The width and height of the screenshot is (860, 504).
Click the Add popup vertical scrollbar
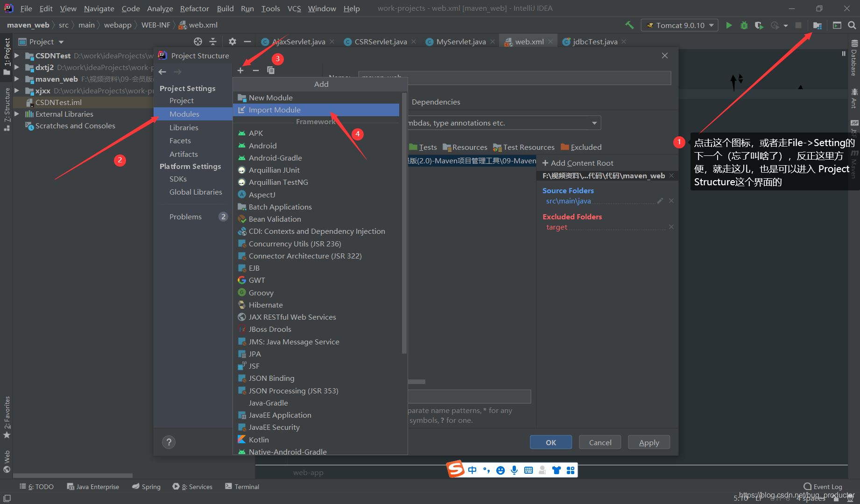point(404,223)
